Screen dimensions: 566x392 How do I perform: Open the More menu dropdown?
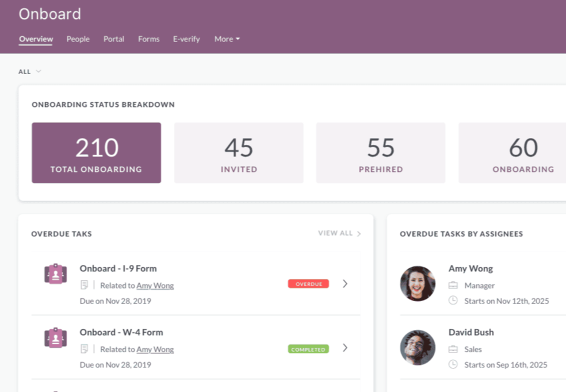tap(227, 39)
